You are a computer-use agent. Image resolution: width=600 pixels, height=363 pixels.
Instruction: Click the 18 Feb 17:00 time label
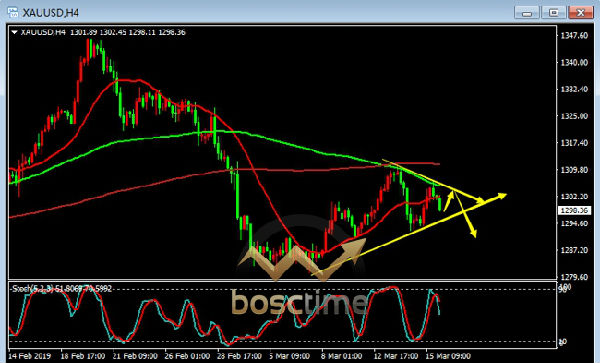83,356
